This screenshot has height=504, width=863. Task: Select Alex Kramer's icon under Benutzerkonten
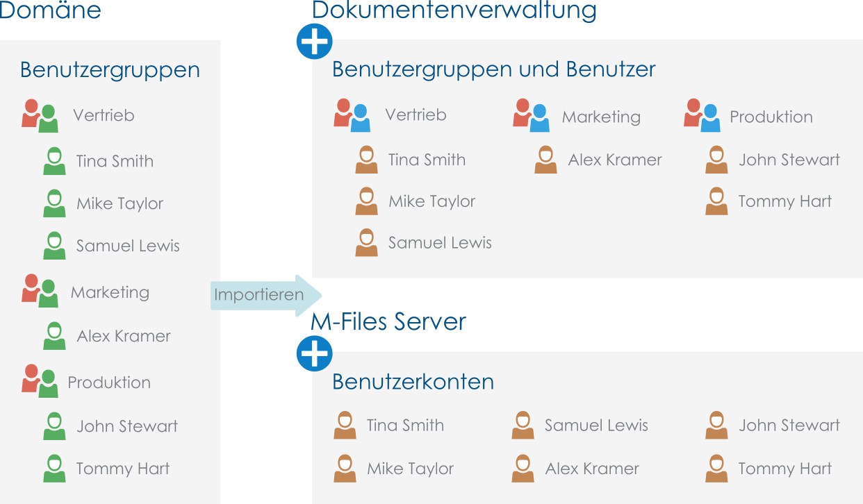point(523,469)
